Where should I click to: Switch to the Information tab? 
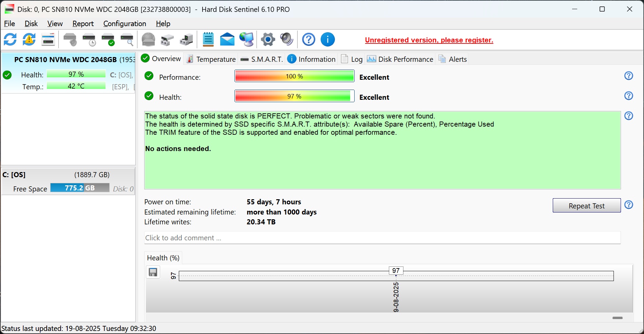click(x=311, y=59)
